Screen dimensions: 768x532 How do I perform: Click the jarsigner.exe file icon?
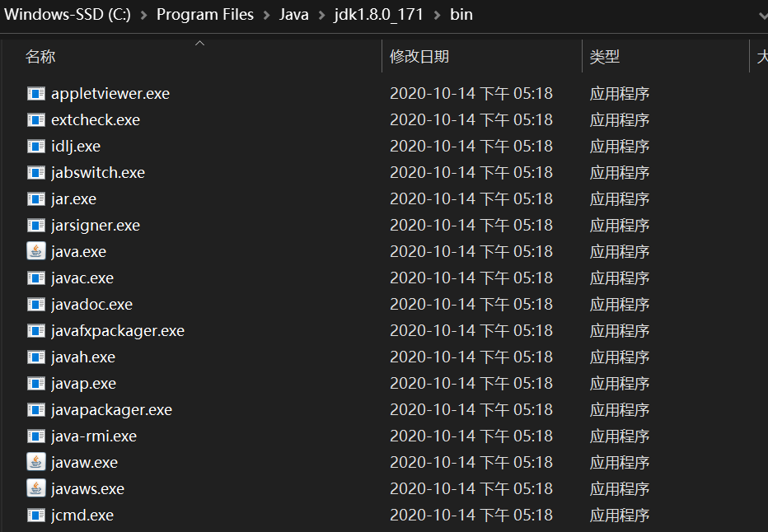tap(35, 225)
